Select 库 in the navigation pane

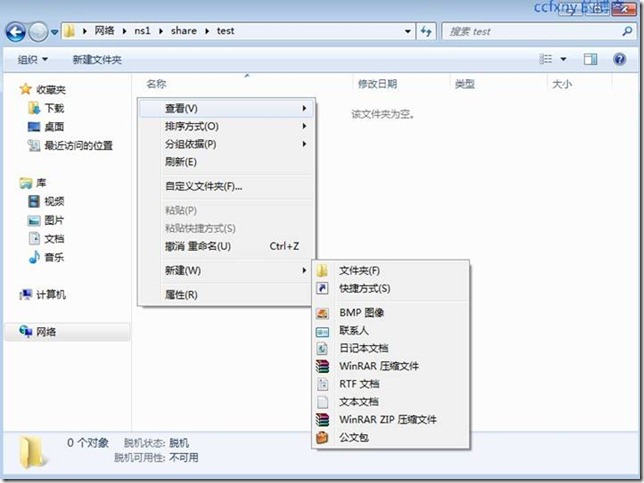[33, 183]
